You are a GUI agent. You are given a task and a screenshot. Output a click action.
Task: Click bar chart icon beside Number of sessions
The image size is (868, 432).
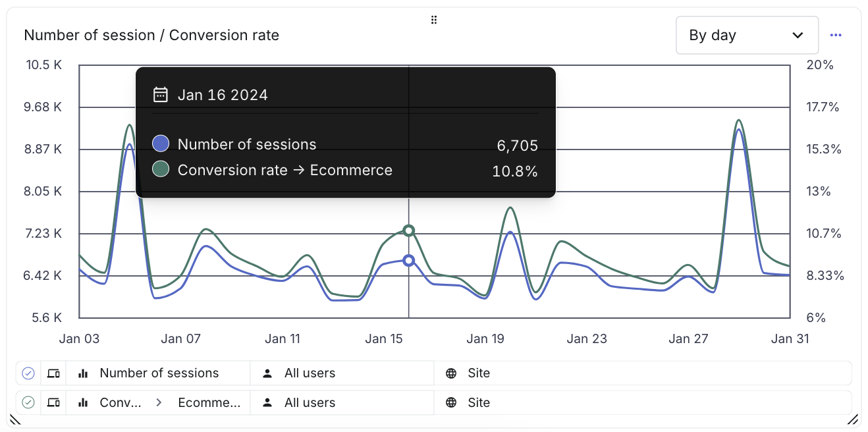(x=83, y=373)
